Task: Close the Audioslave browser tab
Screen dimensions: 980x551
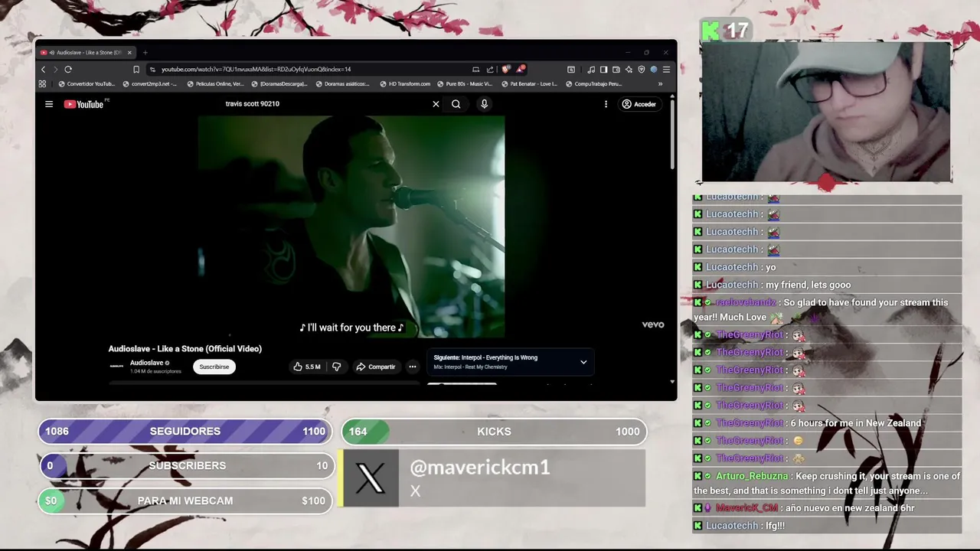Action: (129, 53)
